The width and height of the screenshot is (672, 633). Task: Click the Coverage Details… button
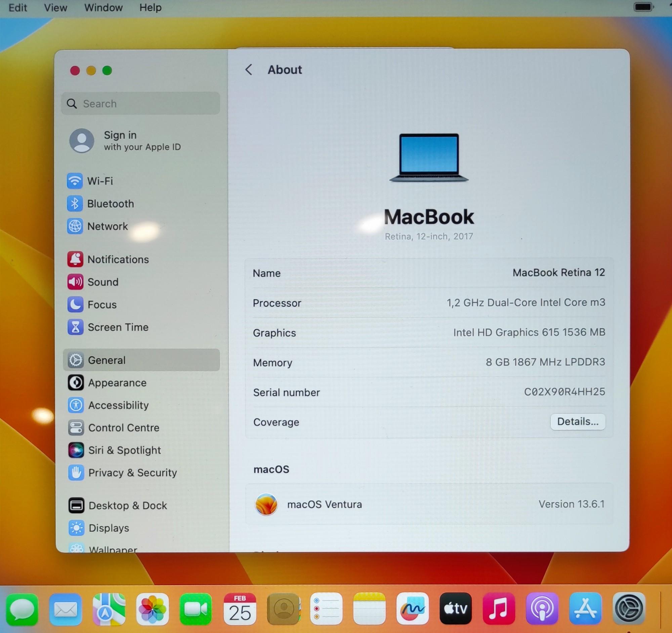point(578,422)
